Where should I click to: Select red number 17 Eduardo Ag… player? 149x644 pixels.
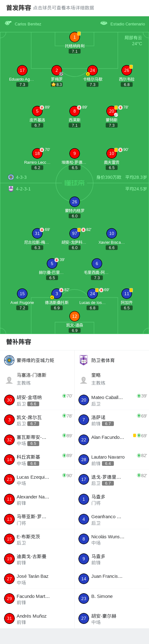click(x=22, y=70)
